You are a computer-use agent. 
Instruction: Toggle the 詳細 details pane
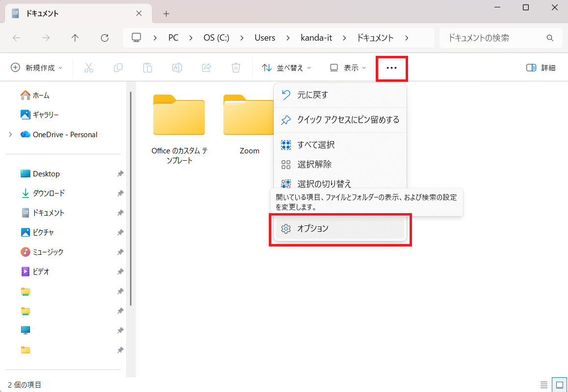point(541,68)
